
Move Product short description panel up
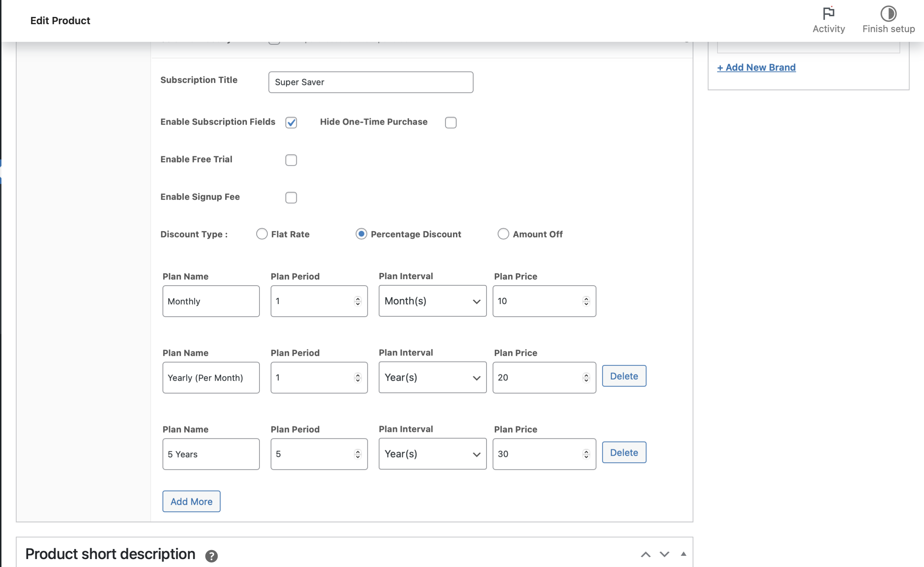[x=645, y=554]
